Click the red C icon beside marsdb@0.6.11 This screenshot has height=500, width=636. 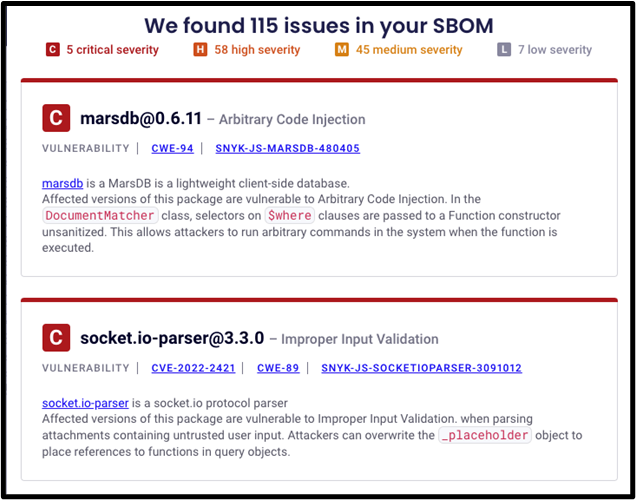(x=56, y=118)
